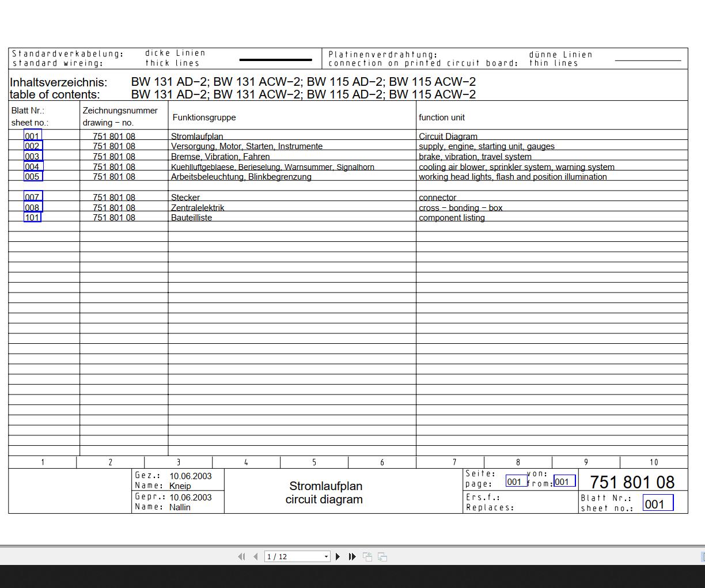Screen dimensions: 705x588
Task: Click the previous view icon
Action: (x=367, y=556)
